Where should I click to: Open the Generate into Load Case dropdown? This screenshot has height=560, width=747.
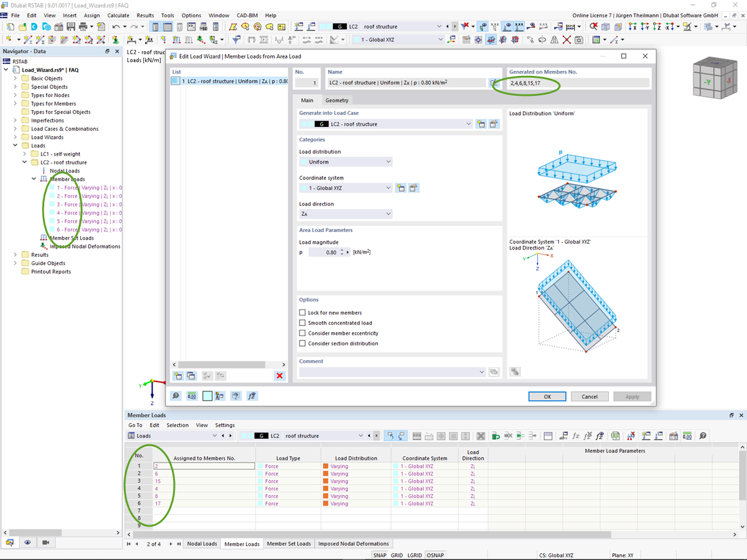(386, 124)
